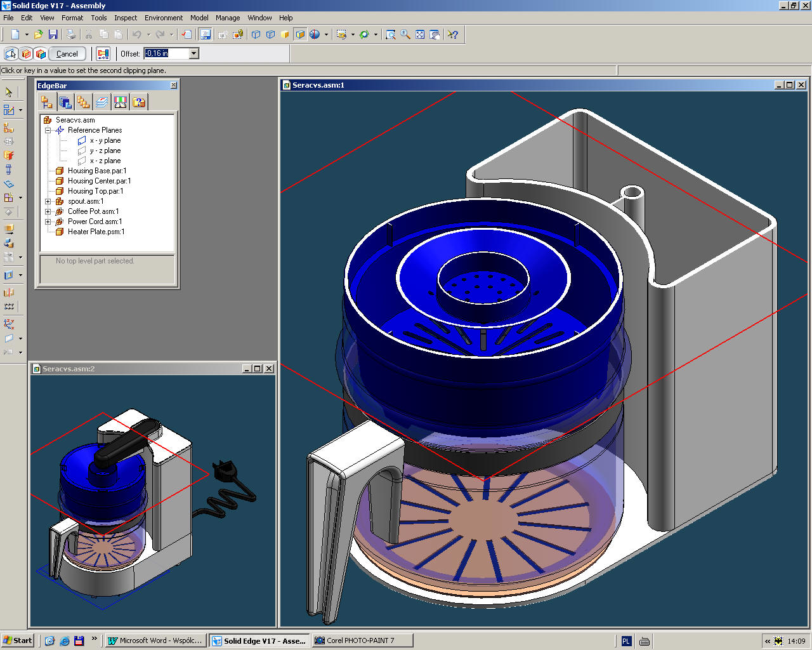Open the Undo history dropdown arrow
The width and height of the screenshot is (812, 650).
click(148, 34)
